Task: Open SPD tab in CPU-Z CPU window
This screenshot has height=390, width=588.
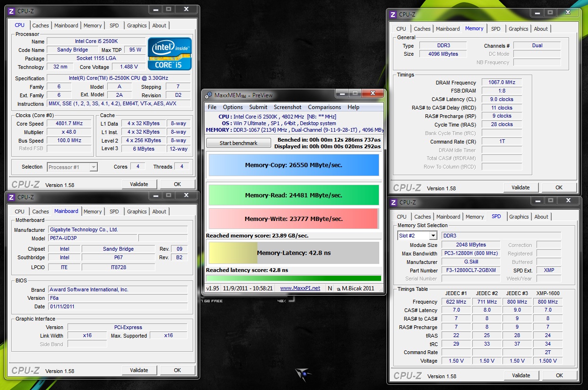Action: click(x=114, y=25)
